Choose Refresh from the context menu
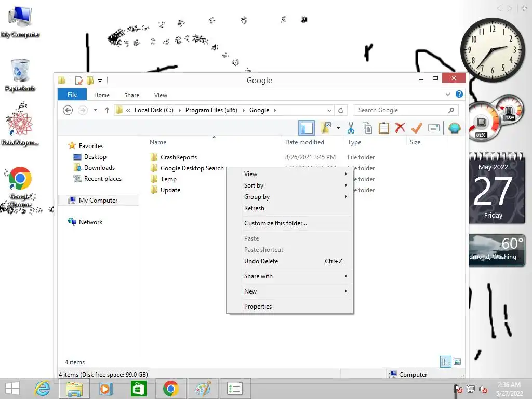Screen dimensions: 532x399 coord(296,208)
